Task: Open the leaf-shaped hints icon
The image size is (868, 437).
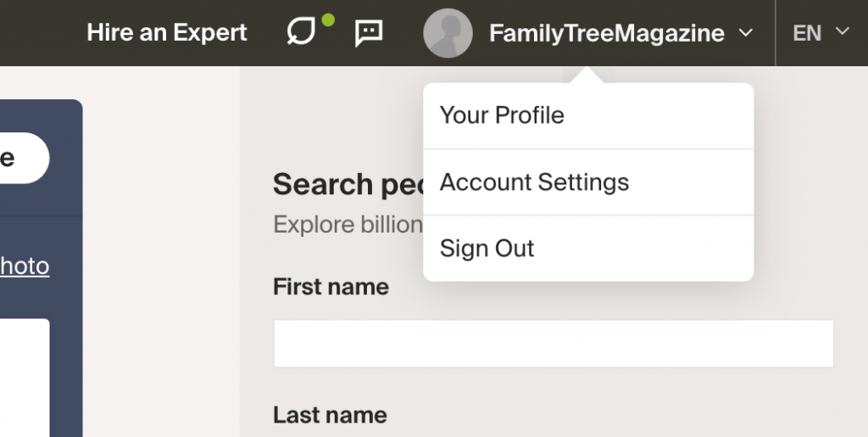Action: pos(301,31)
